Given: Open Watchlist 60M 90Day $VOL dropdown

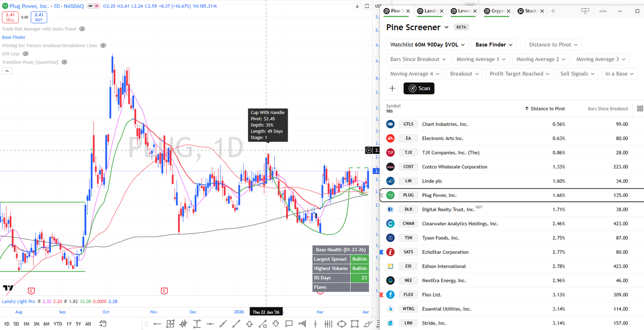Looking at the screenshot, I should [x=428, y=45].
